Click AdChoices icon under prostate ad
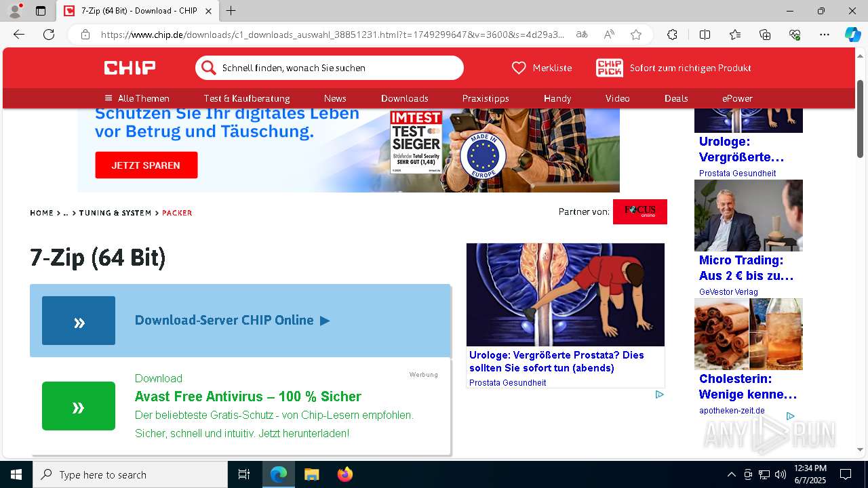868x488 pixels. (x=659, y=394)
